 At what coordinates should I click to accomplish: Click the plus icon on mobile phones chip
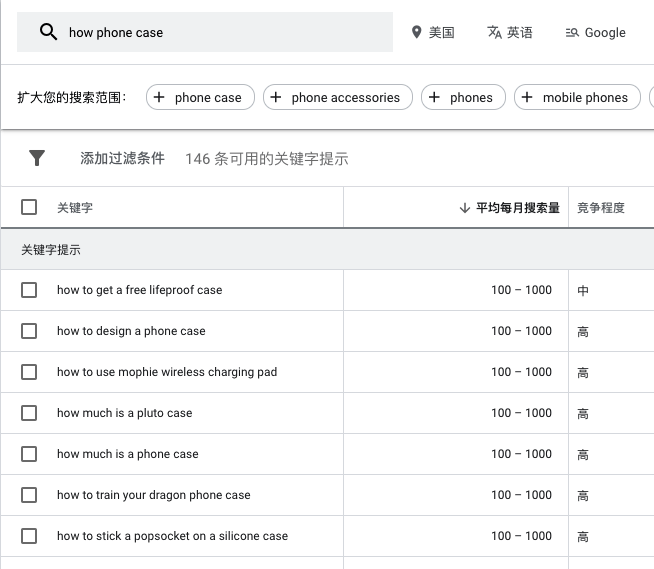click(527, 97)
